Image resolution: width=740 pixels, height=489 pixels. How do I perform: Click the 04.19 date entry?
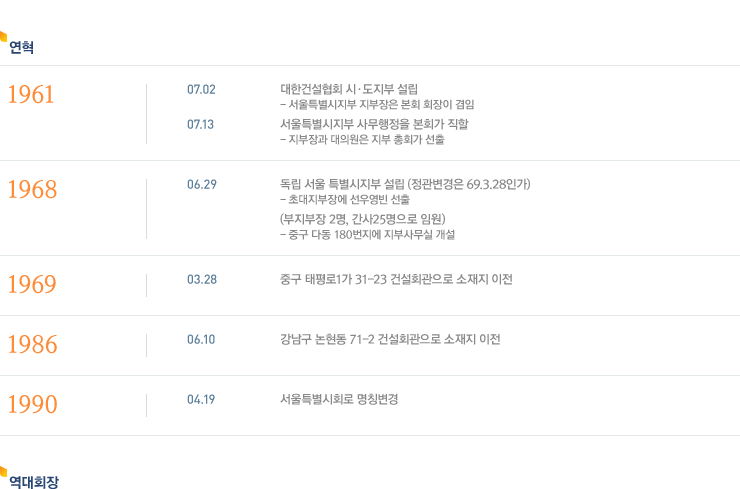coord(201,399)
